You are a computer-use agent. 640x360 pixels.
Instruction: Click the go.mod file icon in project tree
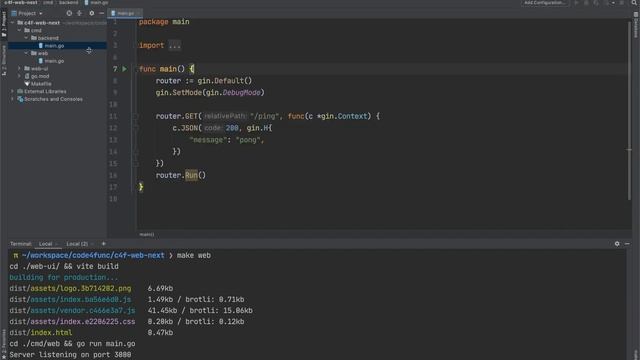coord(27,76)
